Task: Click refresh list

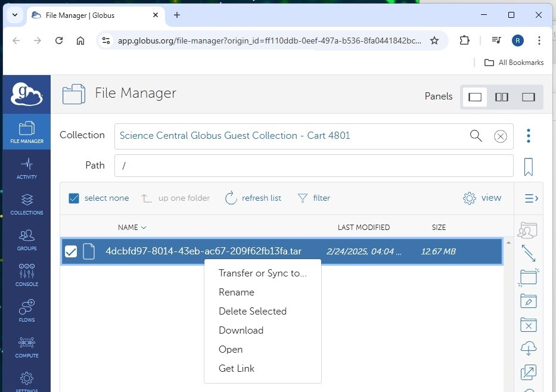Action: 253,198
